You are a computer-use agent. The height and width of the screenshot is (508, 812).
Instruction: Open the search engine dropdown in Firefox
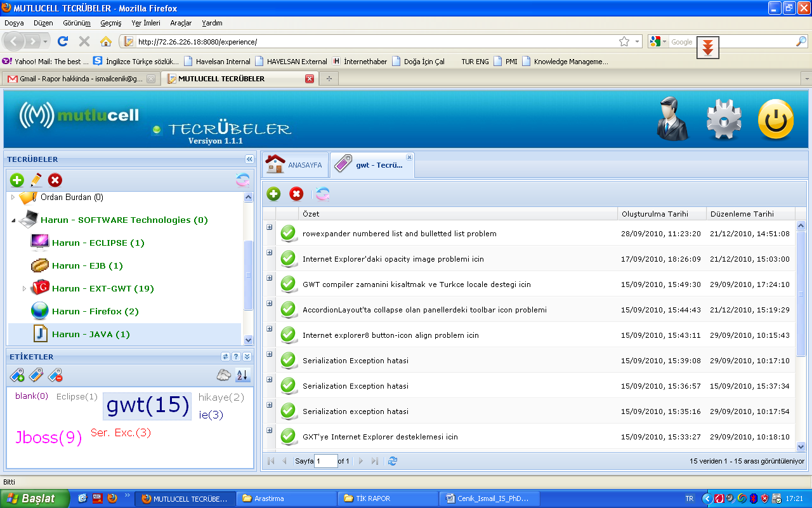664,42
